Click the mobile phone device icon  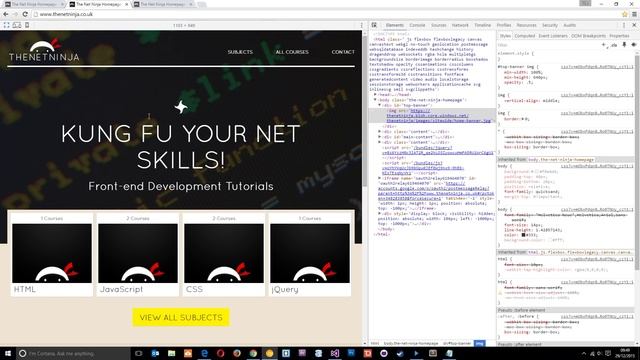click(27, 25)
